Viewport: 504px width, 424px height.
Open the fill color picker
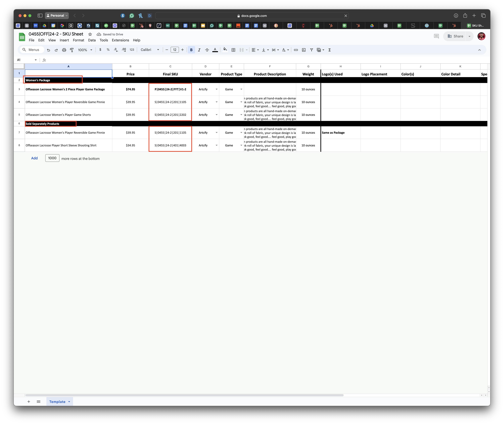(x=225, y=50)
